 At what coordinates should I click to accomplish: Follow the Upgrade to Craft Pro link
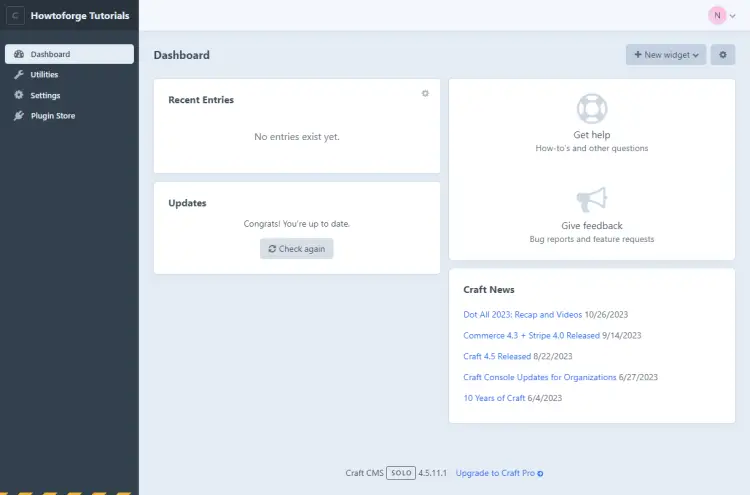coord(499,473)
